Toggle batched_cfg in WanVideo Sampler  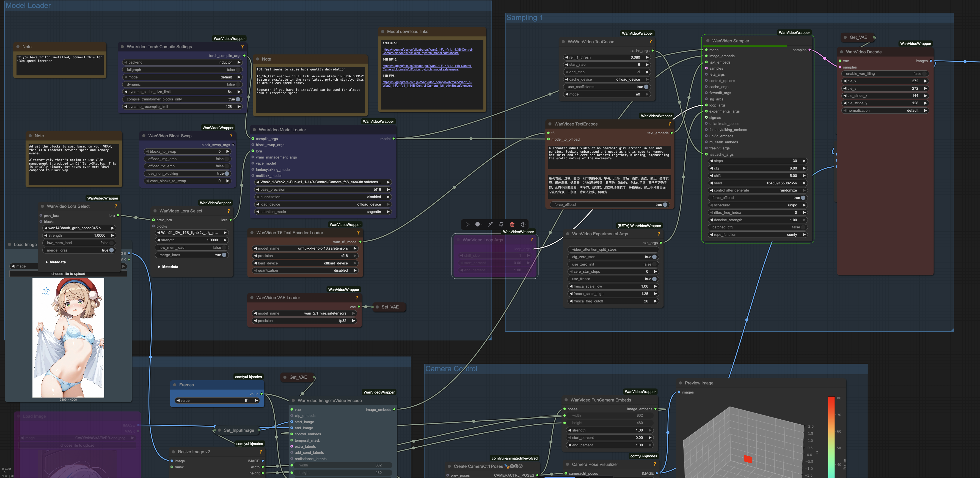pos(757,227)
